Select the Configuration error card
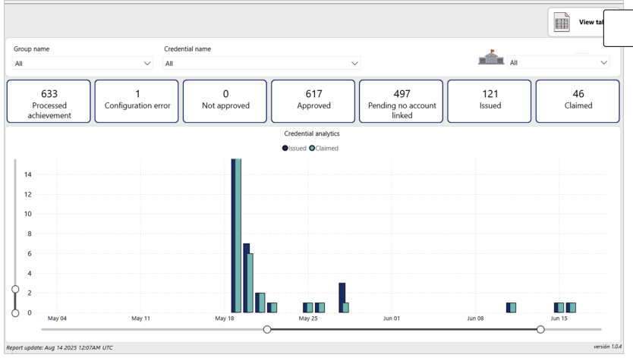The width and height of the screenshot is (633, 364). pyautogui.click(x=137, y=101)
